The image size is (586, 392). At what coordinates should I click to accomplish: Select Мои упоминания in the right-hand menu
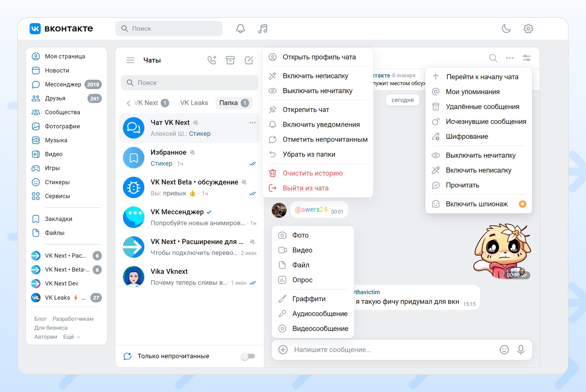click(x=478, y=92)
